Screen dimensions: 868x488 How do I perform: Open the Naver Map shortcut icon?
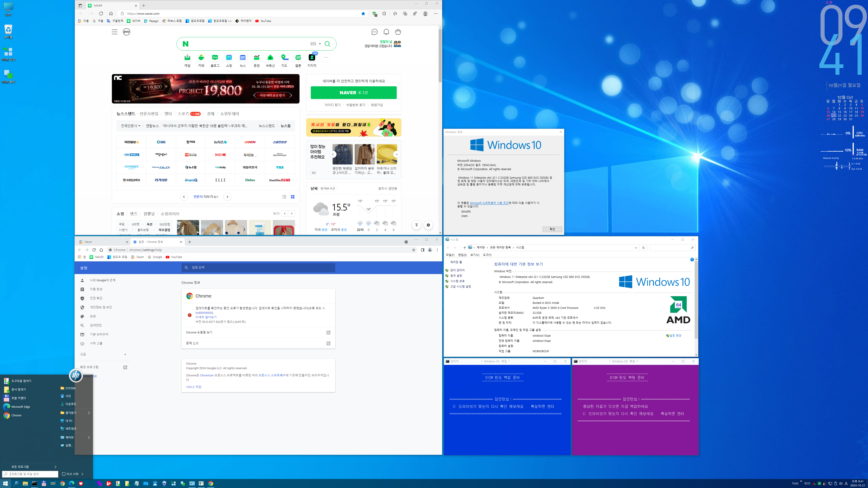(x=284, y=58)
